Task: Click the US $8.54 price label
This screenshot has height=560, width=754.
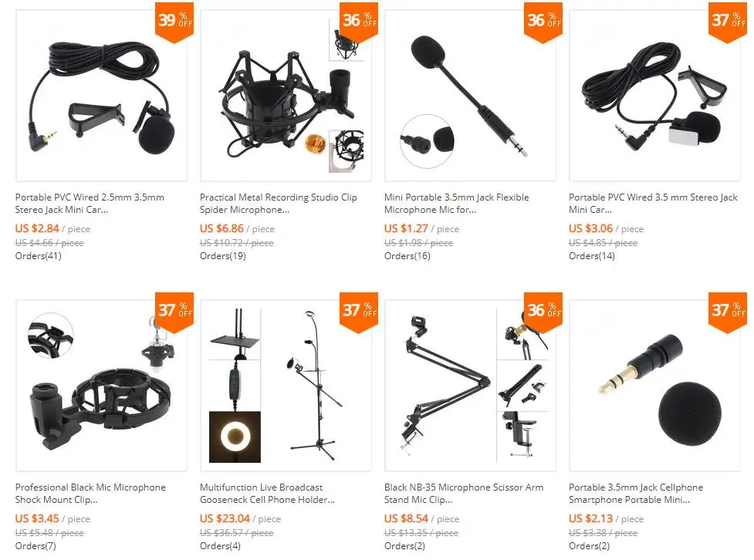Action: pos(406,518)
